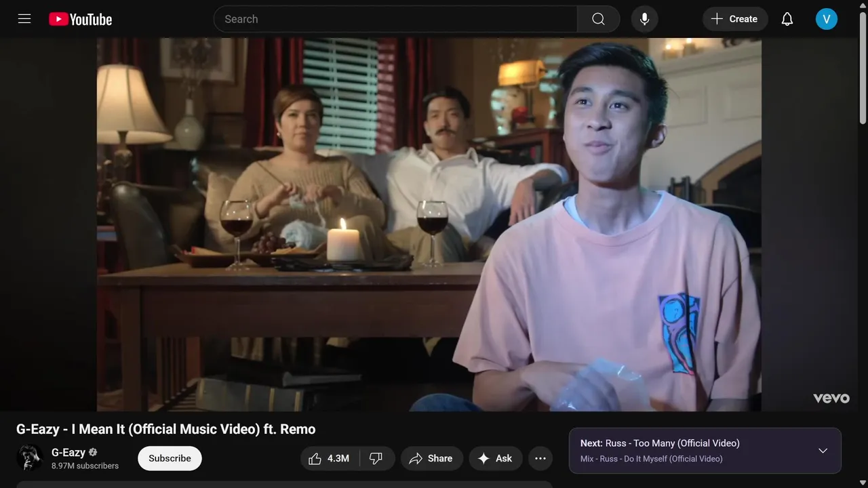Image resolution: width=868 pixels, height=488 pixels.
Task: Click Mix - Russ - Do It Myself text
Action: coord(652,459)
